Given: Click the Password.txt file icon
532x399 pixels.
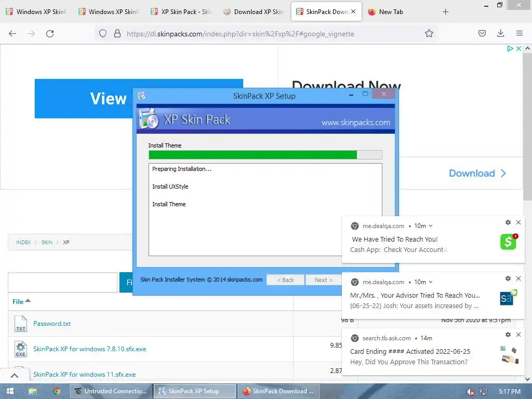Looking at the screenshot, I should click(21, 323).
